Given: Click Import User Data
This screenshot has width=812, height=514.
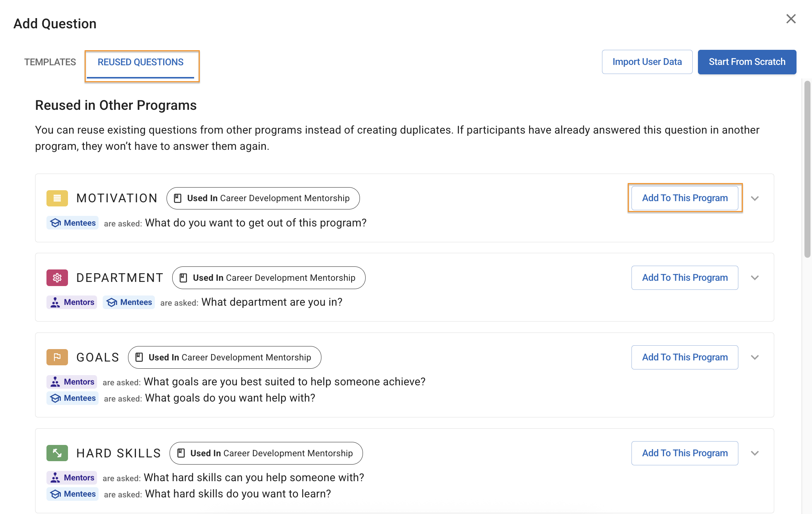Looking at the screenshot, I should pyautogui.click(x=647, y=62).
